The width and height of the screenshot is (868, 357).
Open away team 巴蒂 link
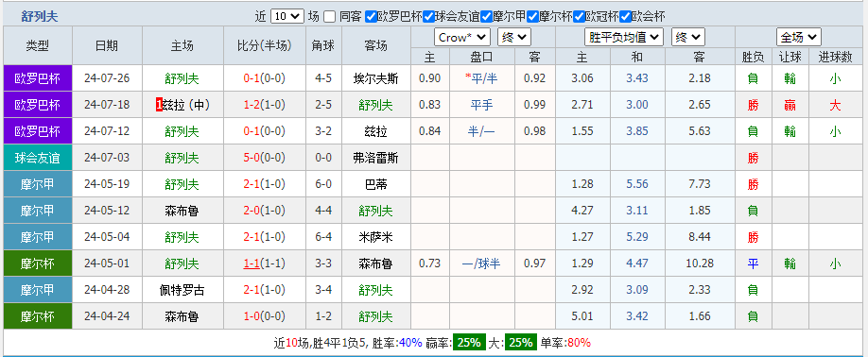(376, 184)
